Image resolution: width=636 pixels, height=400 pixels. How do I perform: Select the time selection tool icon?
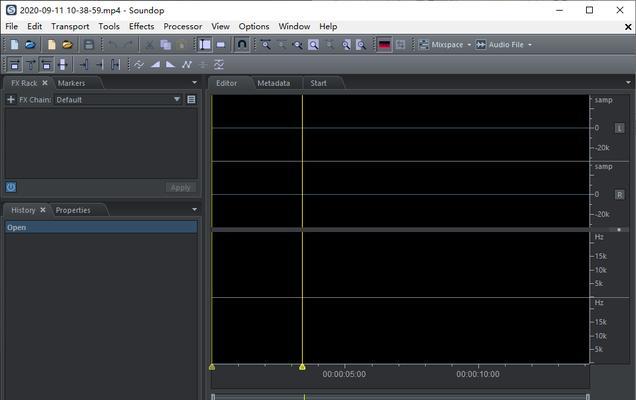pos(205,45)
